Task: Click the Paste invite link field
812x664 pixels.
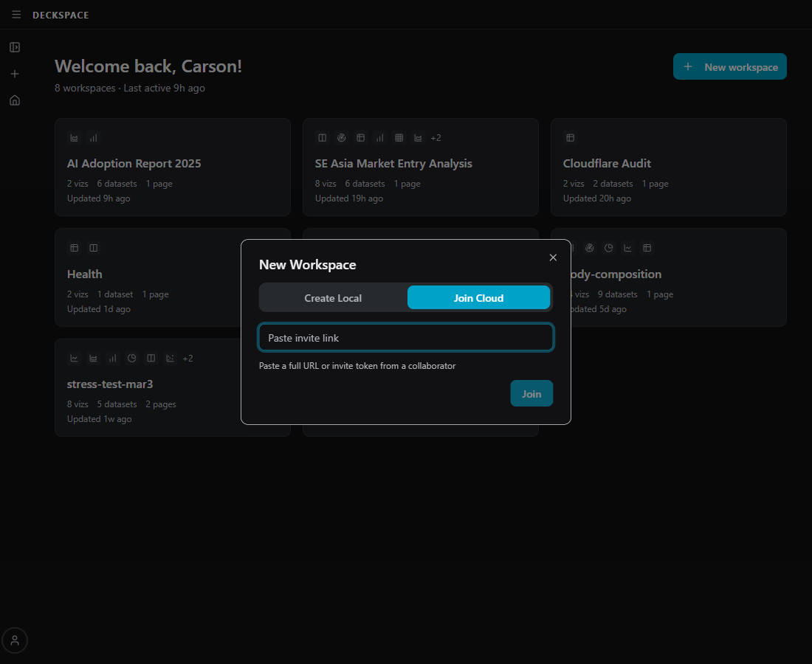Action: tap(405, 337)
